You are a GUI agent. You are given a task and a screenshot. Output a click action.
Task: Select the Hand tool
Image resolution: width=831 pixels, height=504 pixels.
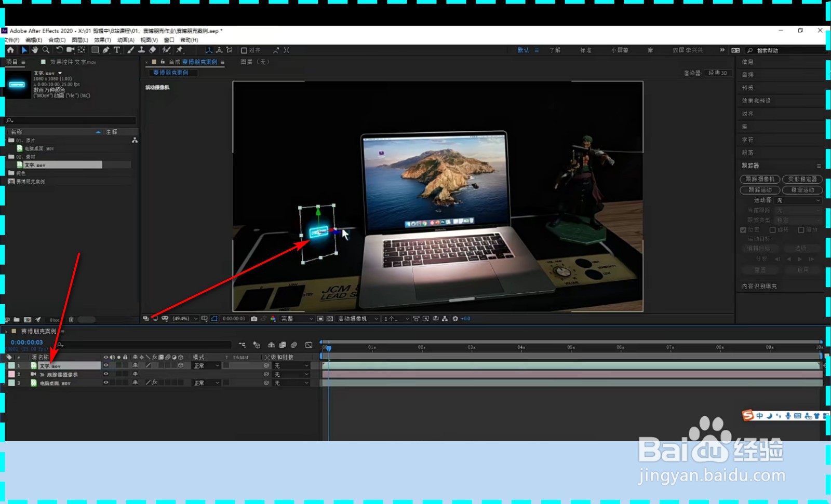35,50
